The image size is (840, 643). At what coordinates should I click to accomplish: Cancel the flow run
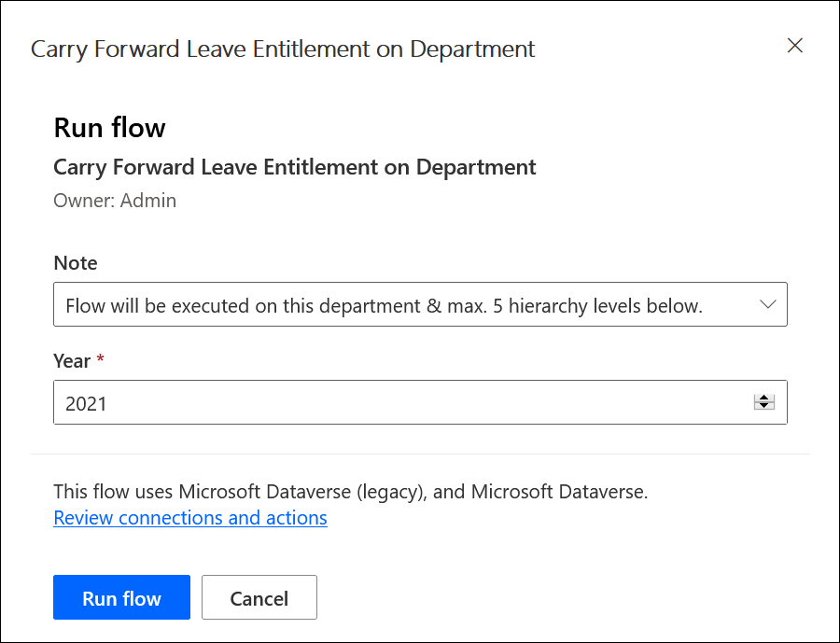(x=259, y=598)
